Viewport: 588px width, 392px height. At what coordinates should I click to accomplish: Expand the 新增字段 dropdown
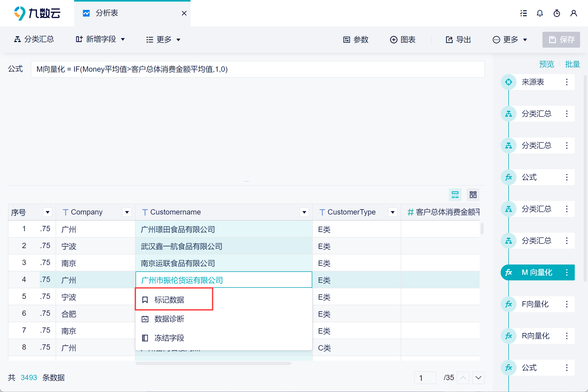click(123, 40)
